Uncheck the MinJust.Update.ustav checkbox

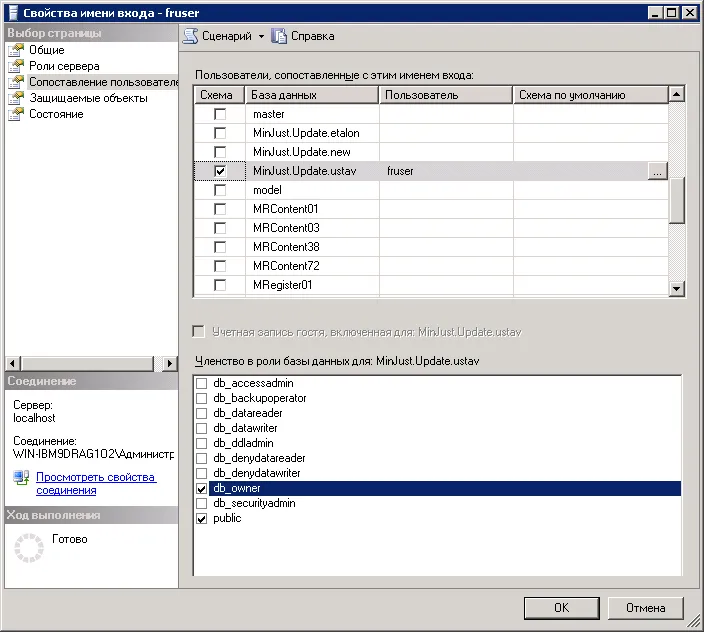[x=220, y=171]
